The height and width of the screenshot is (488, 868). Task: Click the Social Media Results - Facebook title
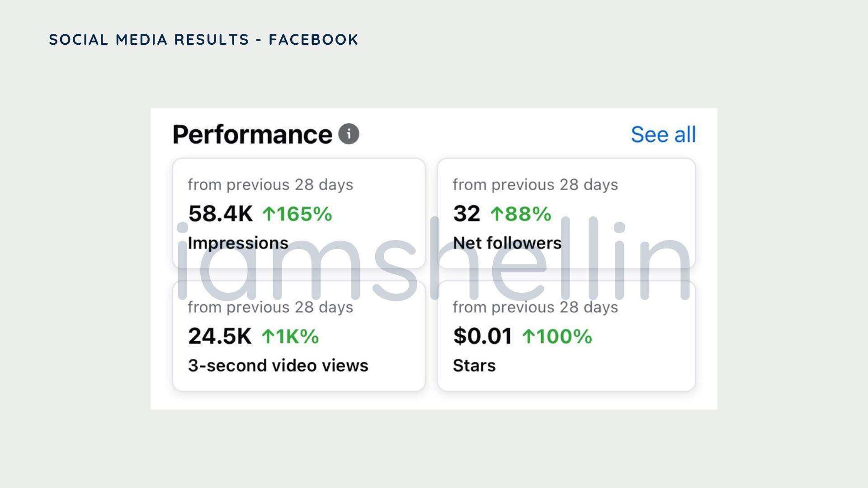pos(203,40)
